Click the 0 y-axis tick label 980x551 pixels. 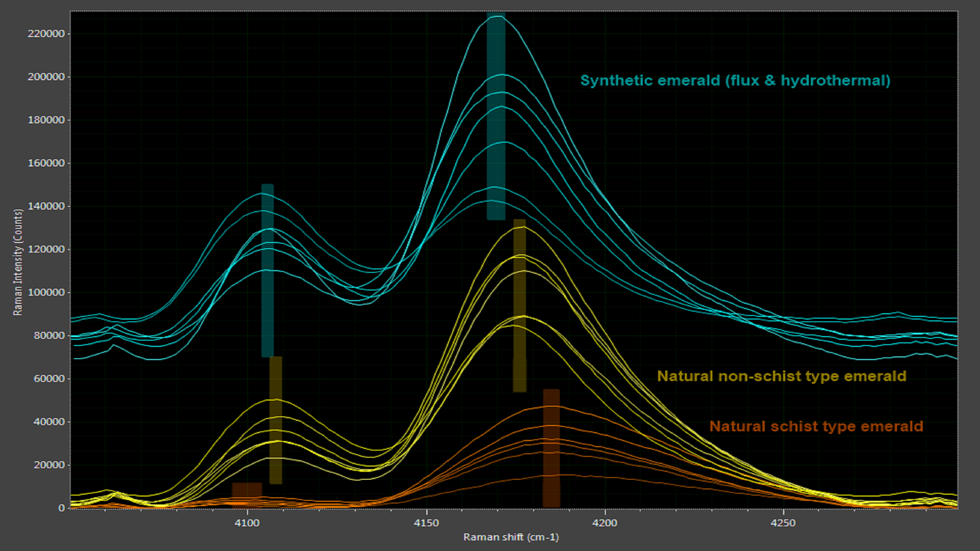point(62,508)
